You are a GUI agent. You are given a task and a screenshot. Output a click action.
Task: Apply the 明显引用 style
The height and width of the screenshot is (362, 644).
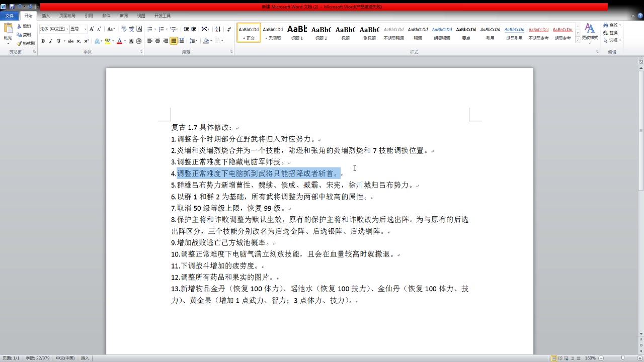click(x=514, y=33)
